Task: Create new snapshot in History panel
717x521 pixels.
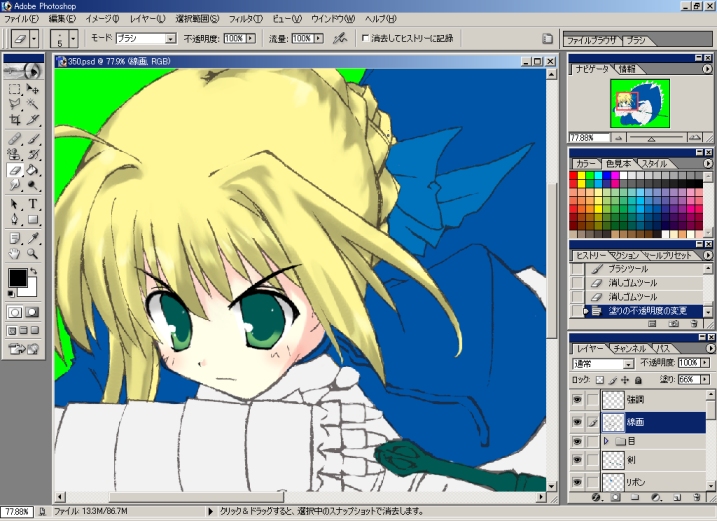Action: [x=673, y=323]
